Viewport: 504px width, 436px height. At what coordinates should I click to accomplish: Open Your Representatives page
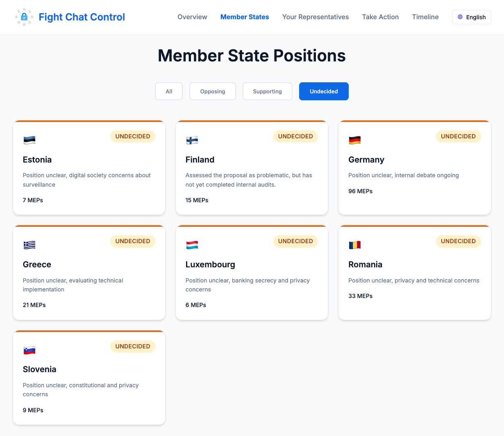coord(316,17)
